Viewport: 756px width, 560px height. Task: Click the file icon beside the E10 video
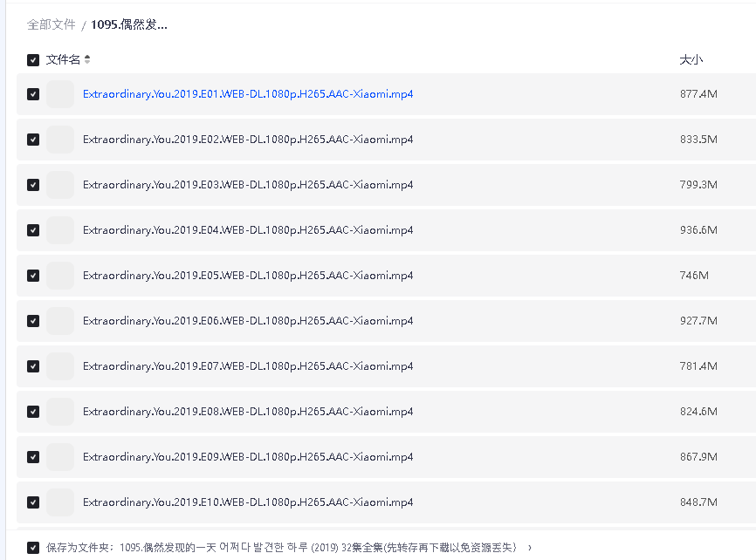pos(60,502)
